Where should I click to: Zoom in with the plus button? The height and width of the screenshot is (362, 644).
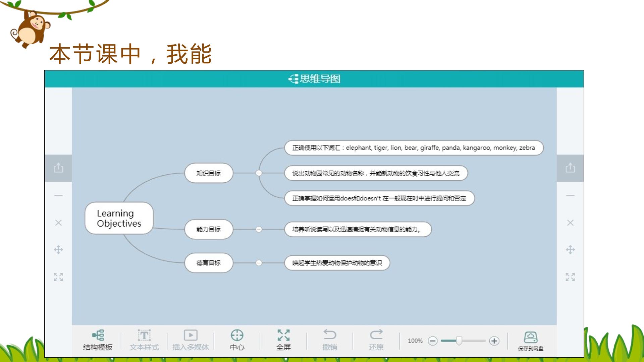tap(494, 341)
